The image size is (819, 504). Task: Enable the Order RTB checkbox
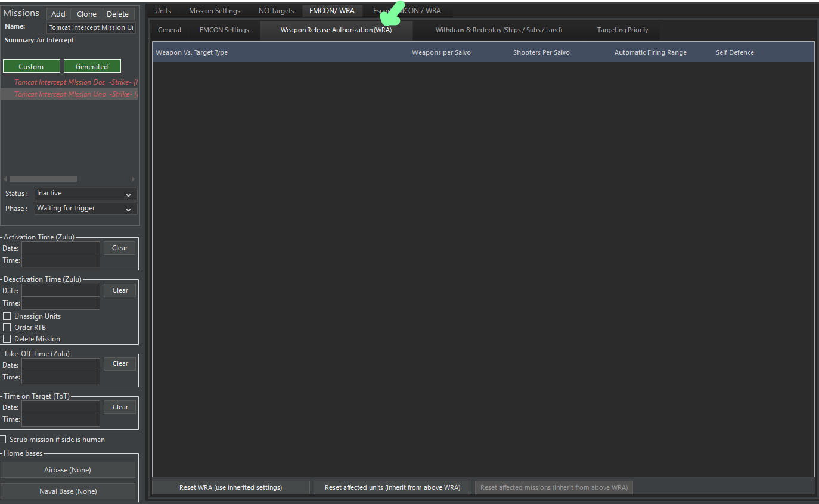[7, 328]
